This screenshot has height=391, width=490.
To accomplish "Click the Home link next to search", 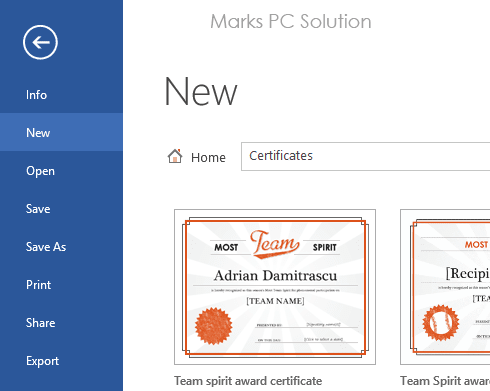I will 208,157.
